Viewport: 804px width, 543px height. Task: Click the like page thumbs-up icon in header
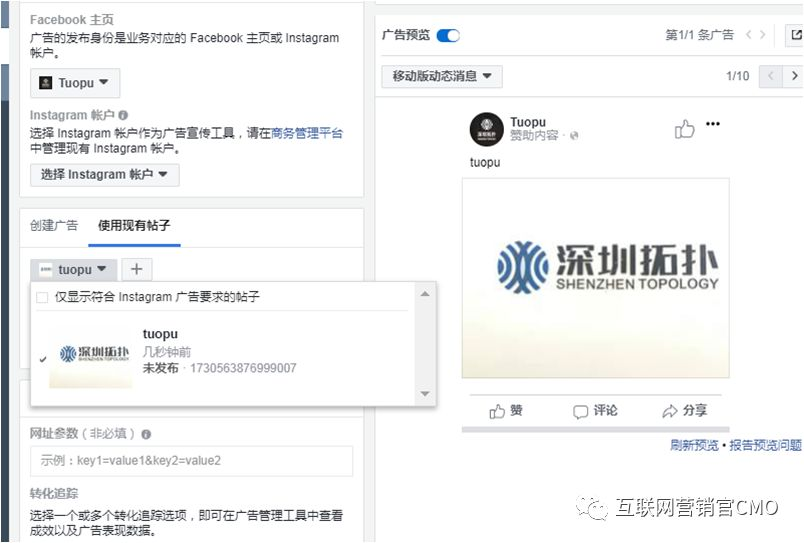click(x=685, y=129)
